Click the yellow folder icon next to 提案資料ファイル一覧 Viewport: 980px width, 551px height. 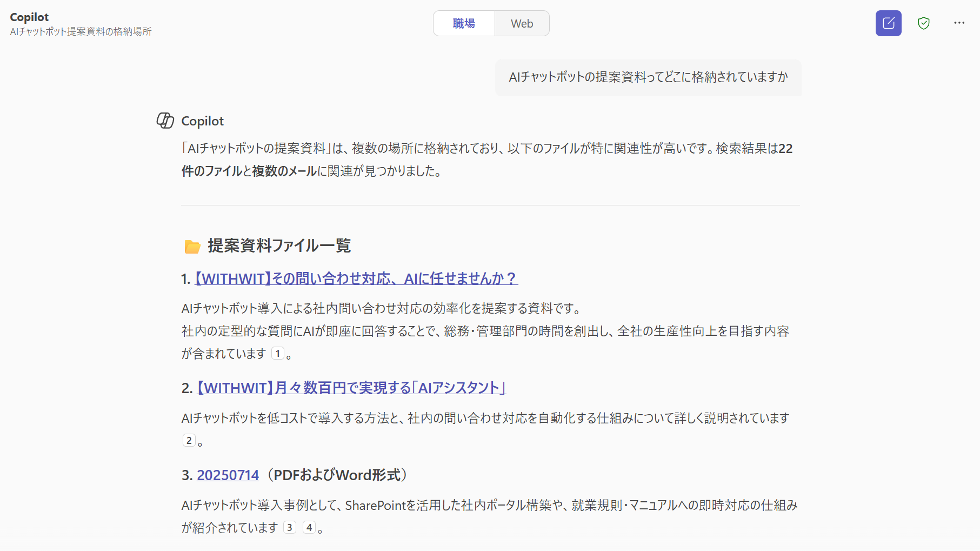(x=192, y=247)
